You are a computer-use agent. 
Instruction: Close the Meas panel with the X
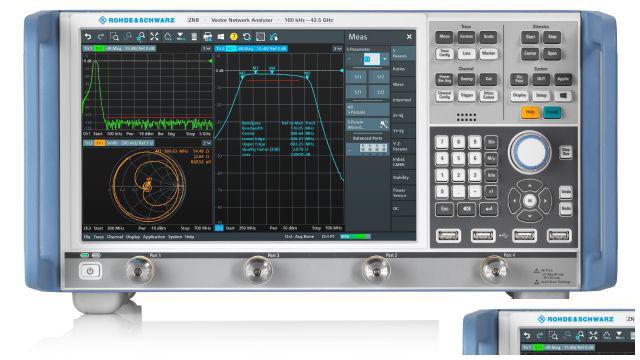[x=409, y=37]
